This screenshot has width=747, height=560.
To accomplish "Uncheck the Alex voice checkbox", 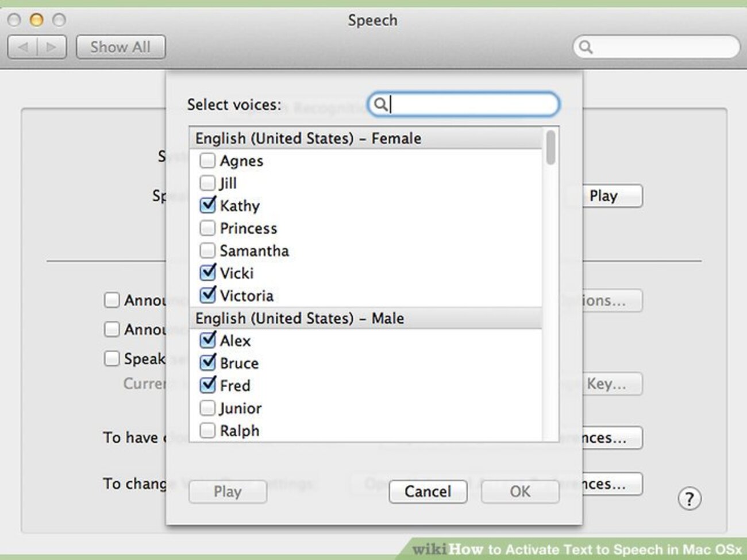I will [x=207, y=340].
